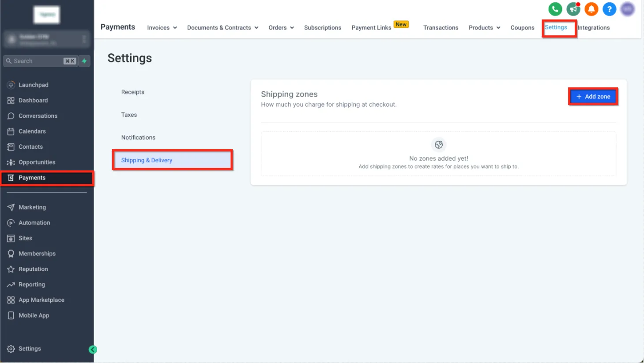Click the Add zone button

coord(593,97)
